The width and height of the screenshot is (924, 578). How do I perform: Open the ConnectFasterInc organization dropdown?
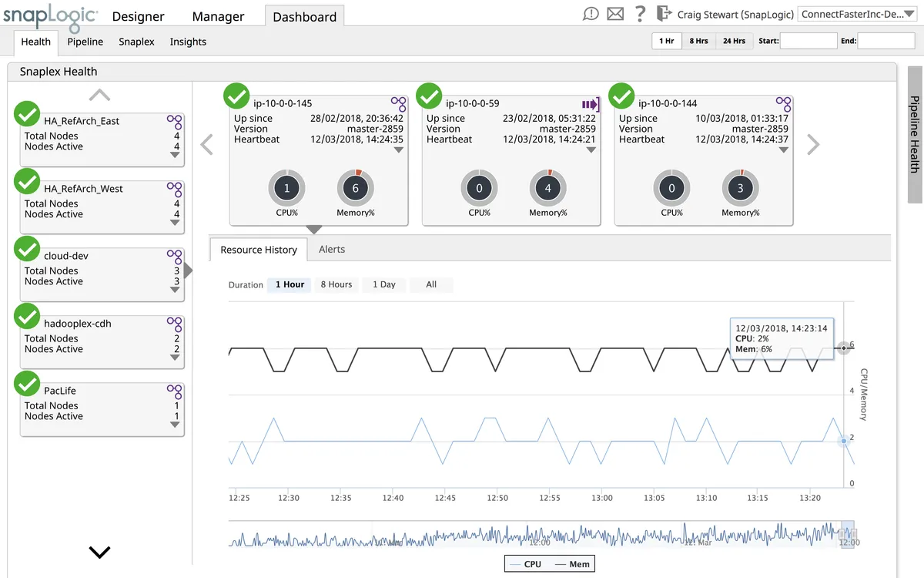(858, 14)
